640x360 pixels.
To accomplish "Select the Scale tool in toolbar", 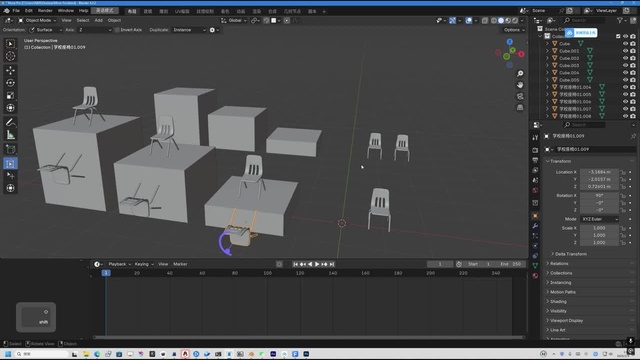I will click(x=11, y=96).
